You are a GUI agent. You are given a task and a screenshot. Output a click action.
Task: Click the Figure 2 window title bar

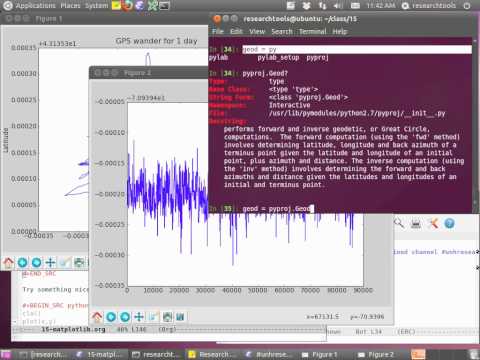(149, 72)
